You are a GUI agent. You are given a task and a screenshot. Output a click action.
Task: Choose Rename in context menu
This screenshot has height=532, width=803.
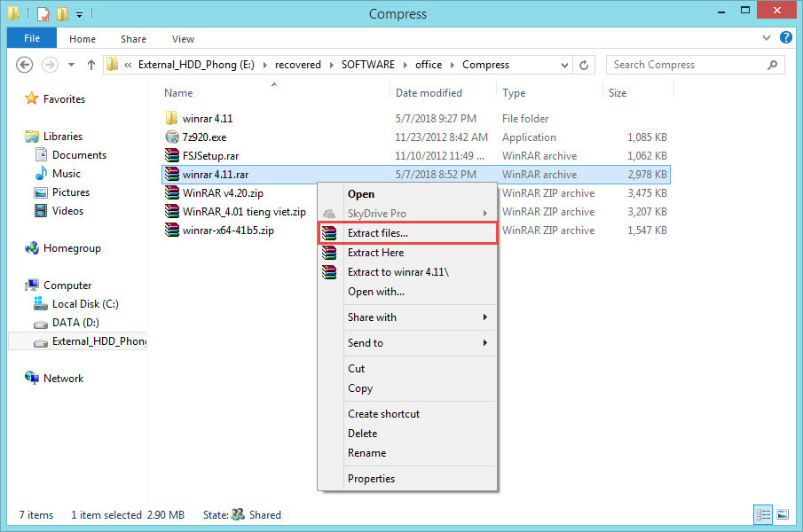(x=407, y=453)
